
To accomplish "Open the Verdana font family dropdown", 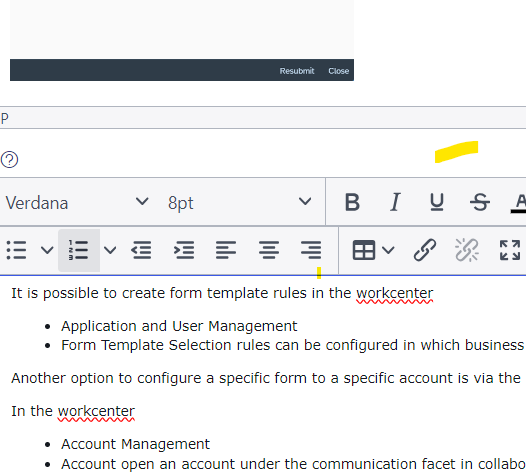I will click(77, 202).
